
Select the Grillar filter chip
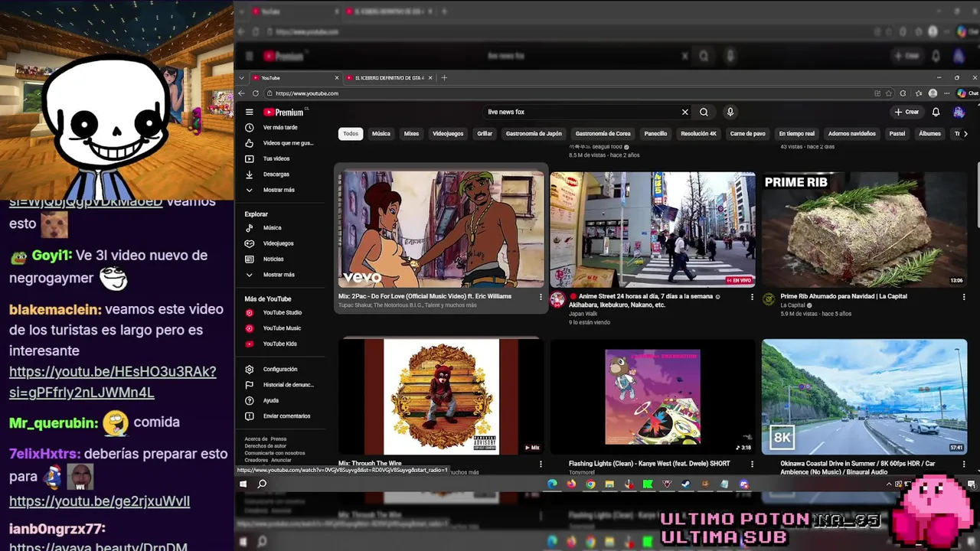[485, 134]
